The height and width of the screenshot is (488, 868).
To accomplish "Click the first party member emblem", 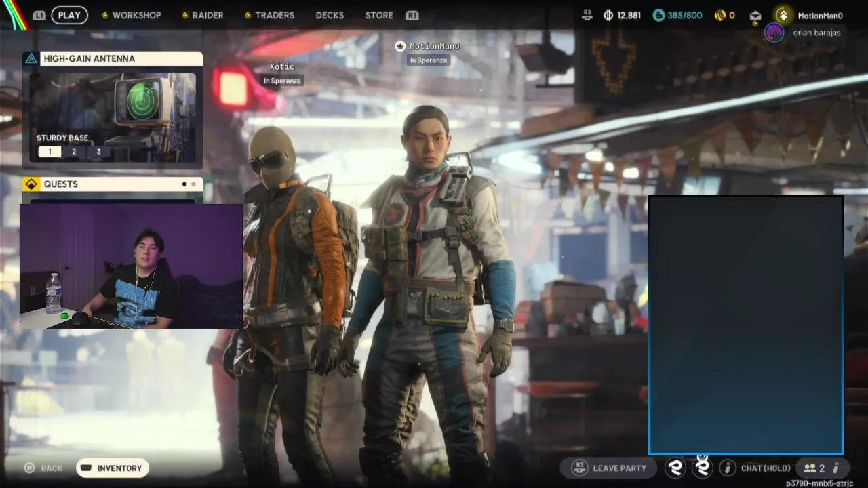I will (675, 467).
